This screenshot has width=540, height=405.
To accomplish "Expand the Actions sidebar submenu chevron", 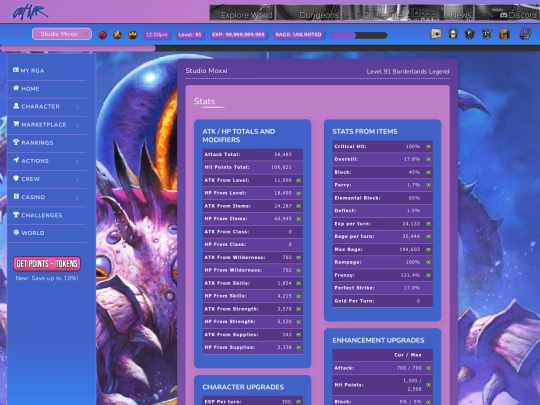I will (x=77, y=161).
